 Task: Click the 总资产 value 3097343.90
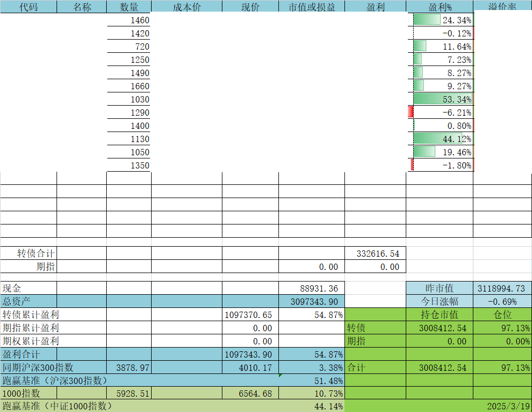point(312,302)
